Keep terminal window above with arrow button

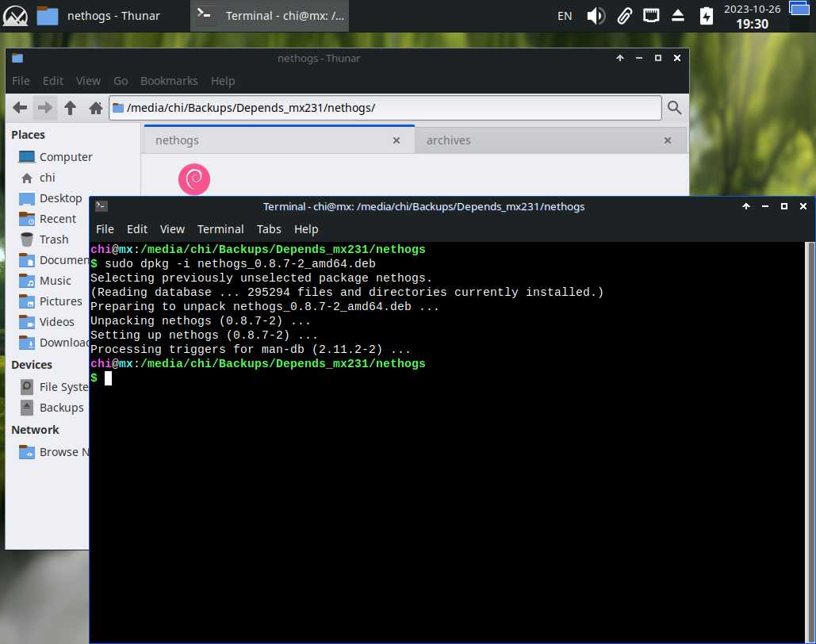coord(745,206)
